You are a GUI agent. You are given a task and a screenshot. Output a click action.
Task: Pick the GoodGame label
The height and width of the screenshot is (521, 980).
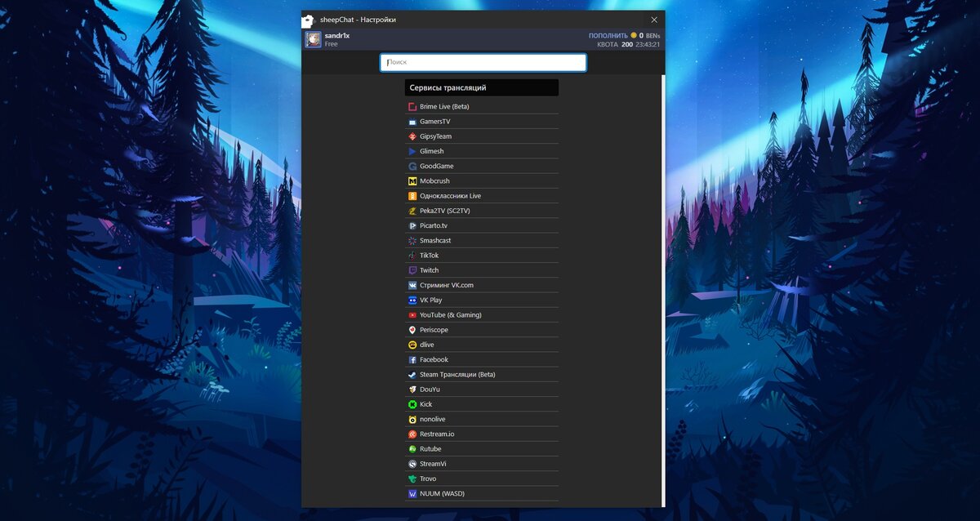point(437,167)
